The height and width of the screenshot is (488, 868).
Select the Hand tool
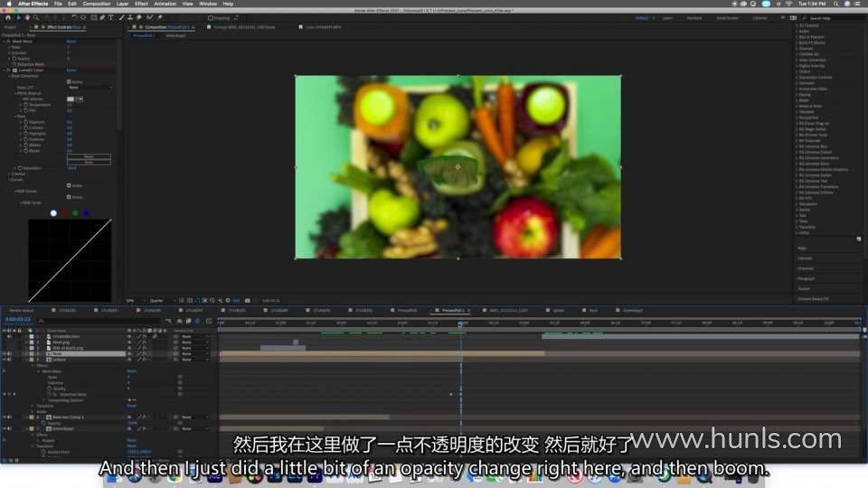coord(27,18)
